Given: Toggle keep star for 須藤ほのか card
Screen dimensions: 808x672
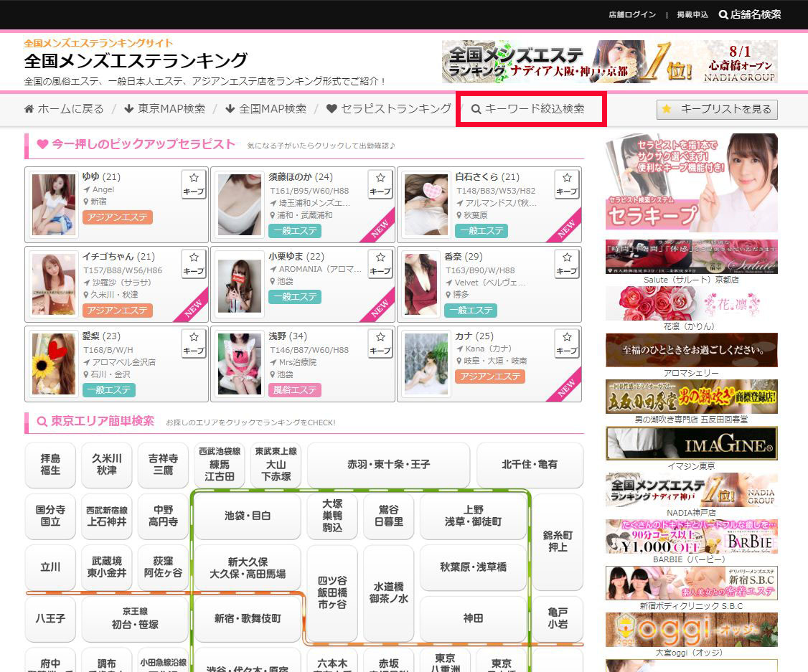Looking at the screenshot, I should pyautogui.click(x=380, y=184).
